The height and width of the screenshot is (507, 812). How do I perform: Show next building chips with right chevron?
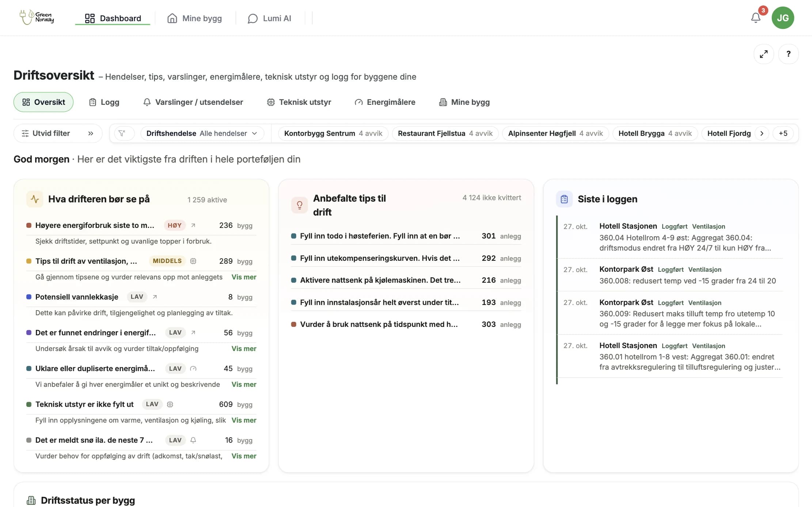point(762,133)
